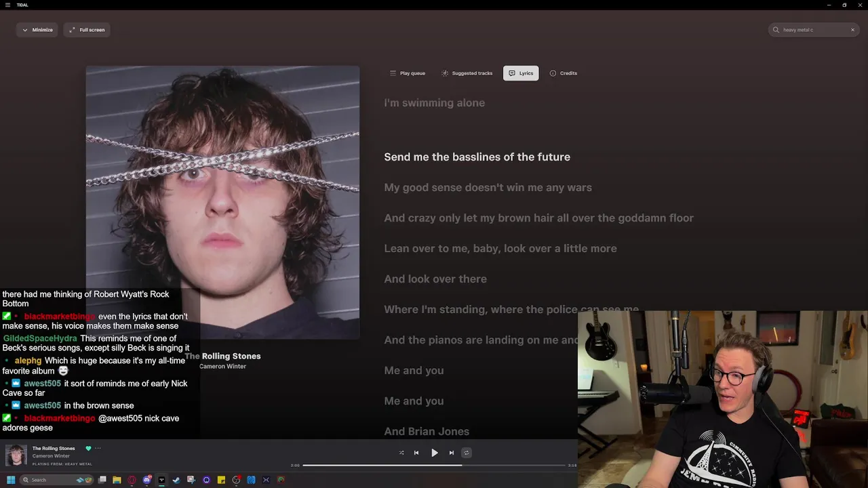Open Opera GX browser from taskbar
The height and width of the screenshot is (488, 868).
pyautogui.click(x=132, y=480)
